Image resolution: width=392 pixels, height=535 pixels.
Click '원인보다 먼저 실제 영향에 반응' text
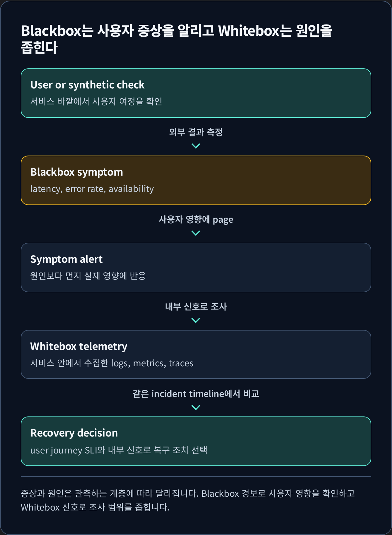88,276
